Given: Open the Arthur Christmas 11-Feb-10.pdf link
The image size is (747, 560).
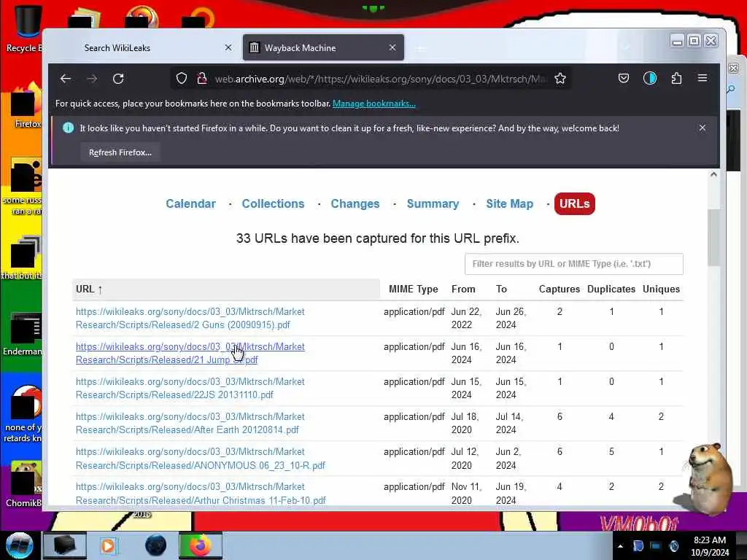Looking at the screenshot, I should point(201,494).
